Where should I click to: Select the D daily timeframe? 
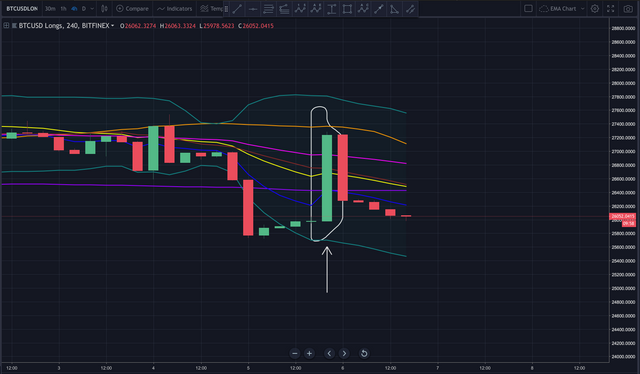click(x=84, y=9)
